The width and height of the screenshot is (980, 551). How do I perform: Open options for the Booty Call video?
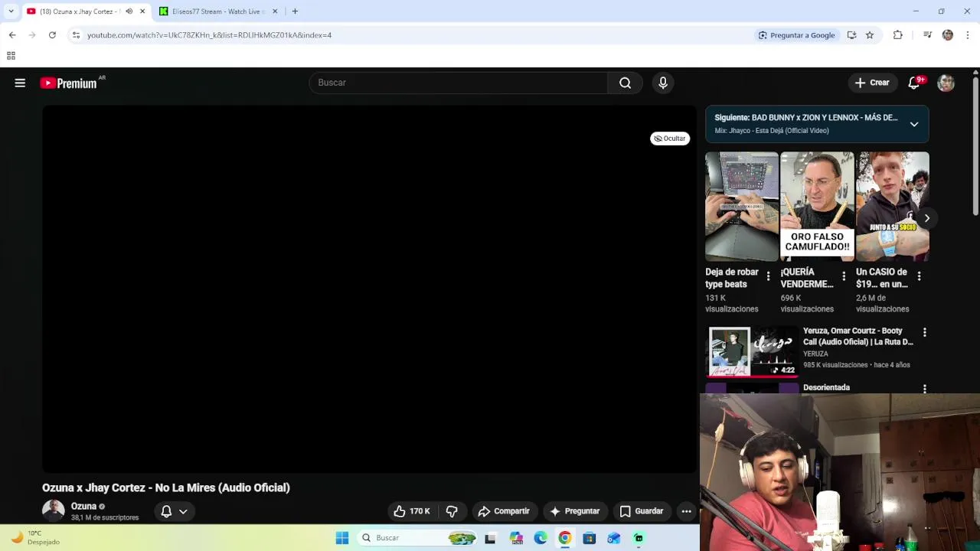(x=924, y=332)
